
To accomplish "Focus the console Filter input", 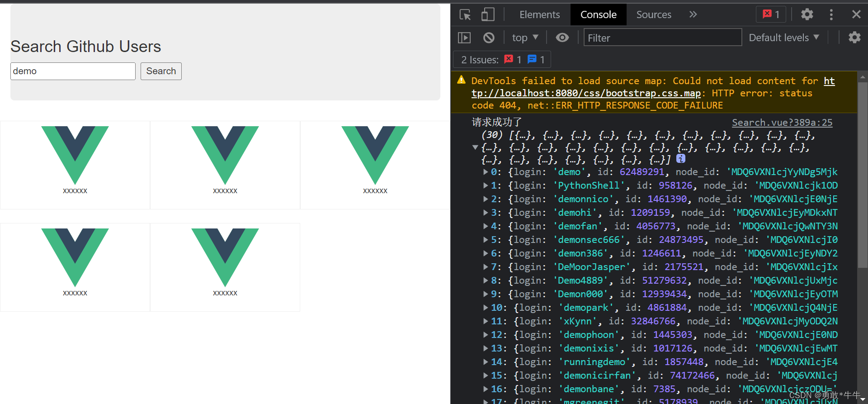I will (663, 38).
